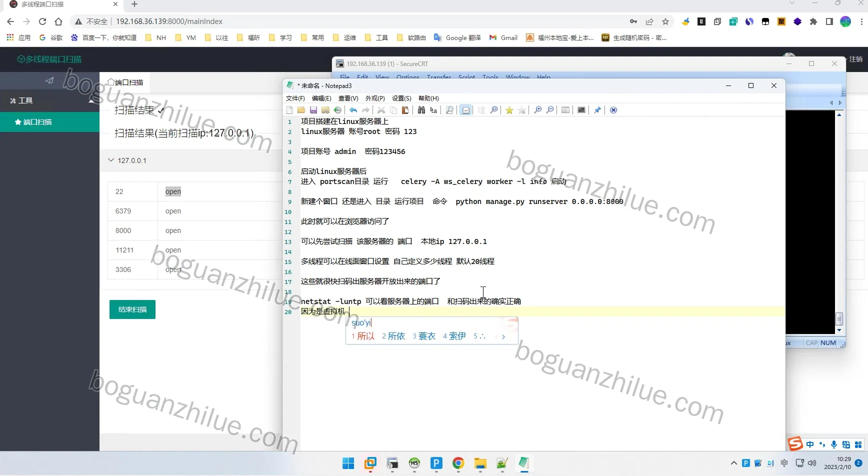
Task: Click the Windows Start button on the taskbar
Action: tap(348, 463)
